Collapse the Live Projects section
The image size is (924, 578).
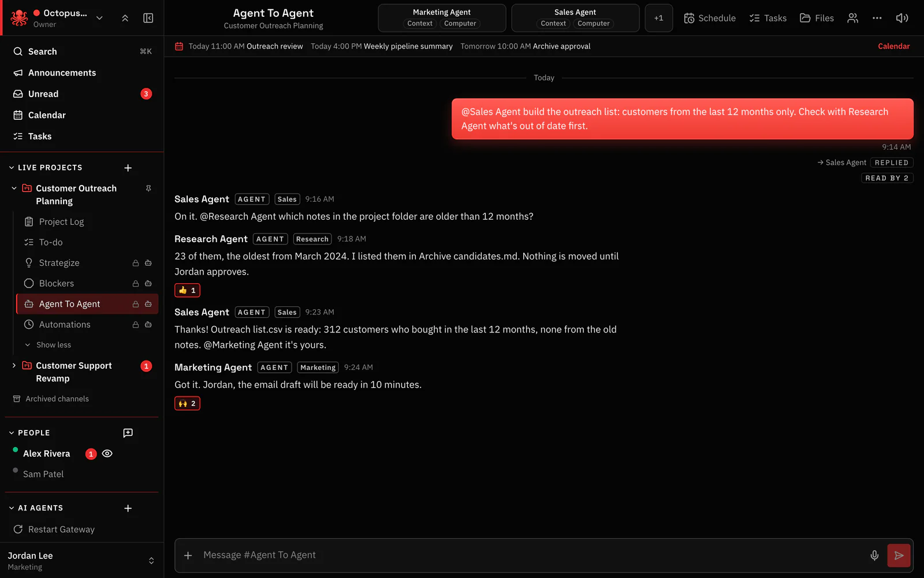click(x=12, y=168)
